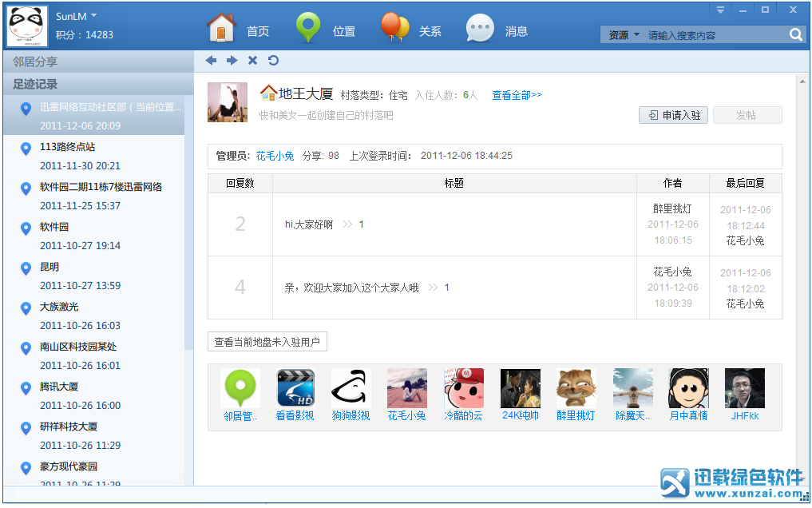
Task: Open the 月中真情 member avatar
Action: point(689,388)
